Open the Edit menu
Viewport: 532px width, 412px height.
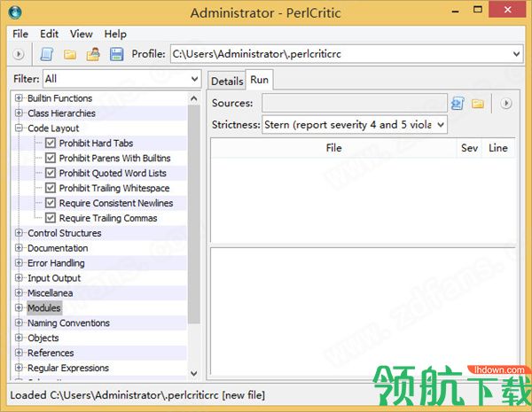(x=49, y=34)
